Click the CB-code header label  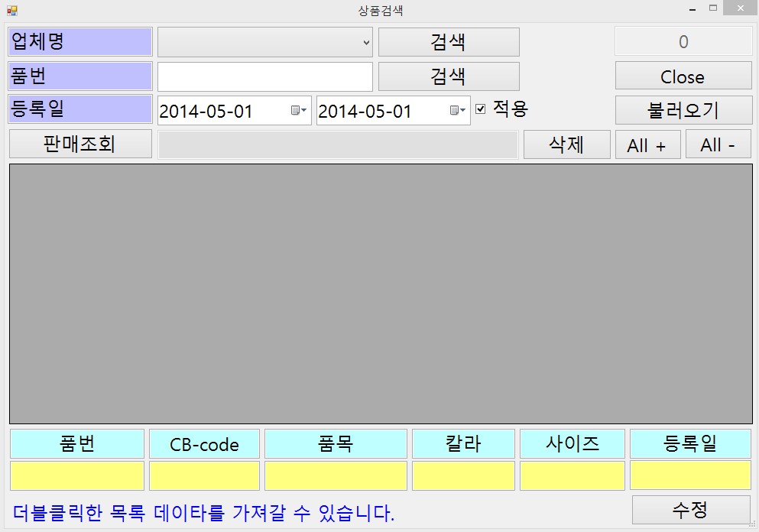tap(204, 443)
